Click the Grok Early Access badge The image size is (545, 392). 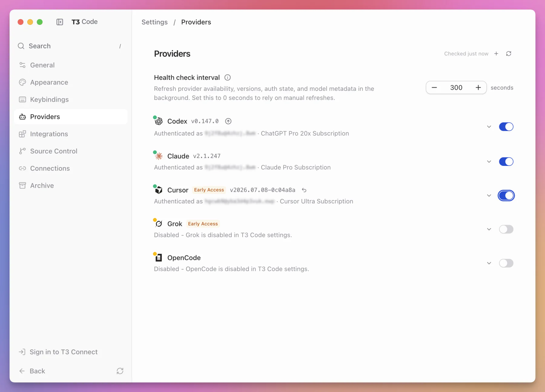(x=203, y=224)
